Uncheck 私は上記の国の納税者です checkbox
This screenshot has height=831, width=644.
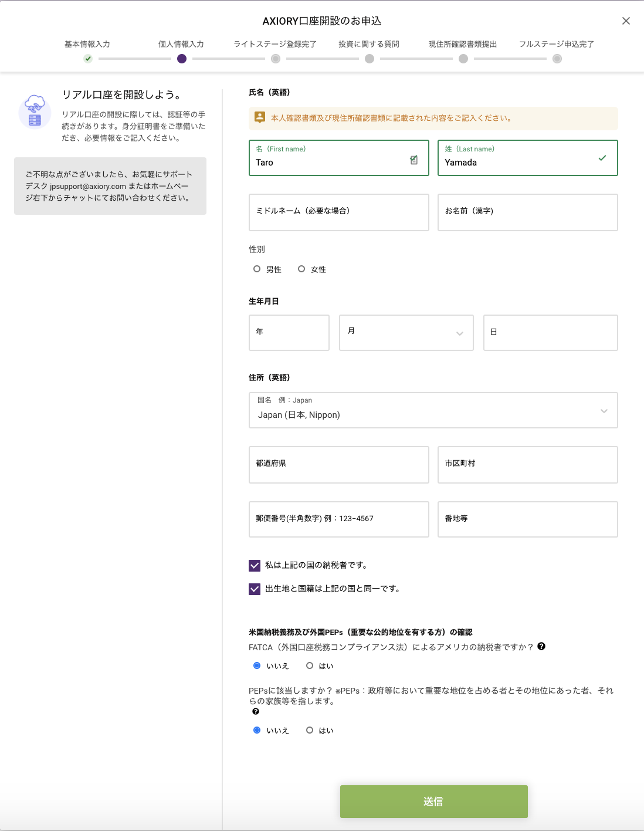pyautogui.click(x=255, y=565)
